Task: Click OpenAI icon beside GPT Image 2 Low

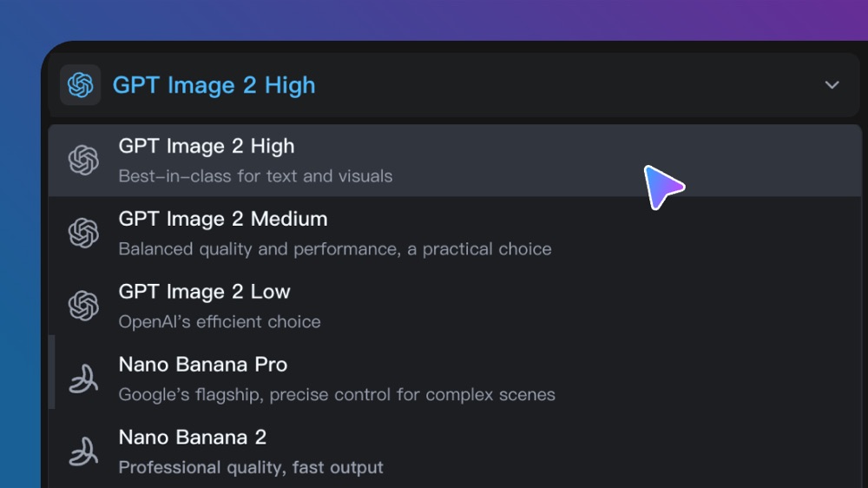Action: coord(83,305)
